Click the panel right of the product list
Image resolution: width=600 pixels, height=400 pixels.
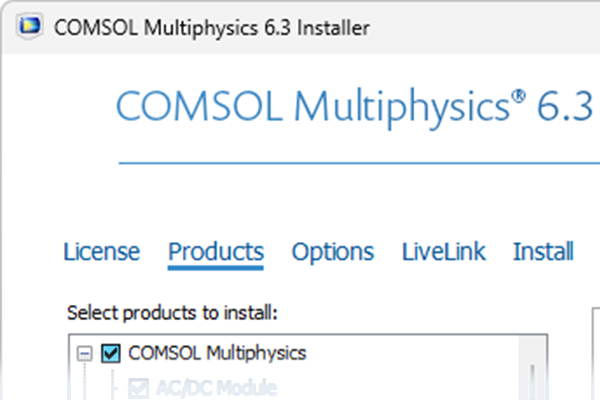coord(590,360)
